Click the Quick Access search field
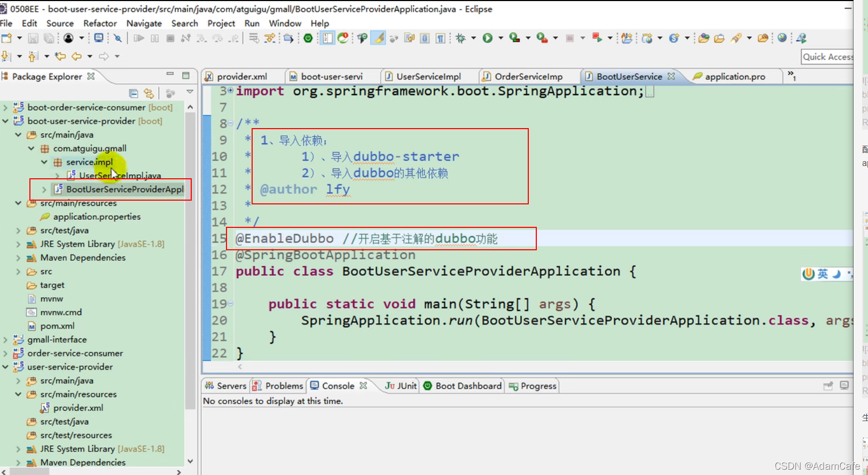Viewport: 868px width, 475px height. [827, 57]
